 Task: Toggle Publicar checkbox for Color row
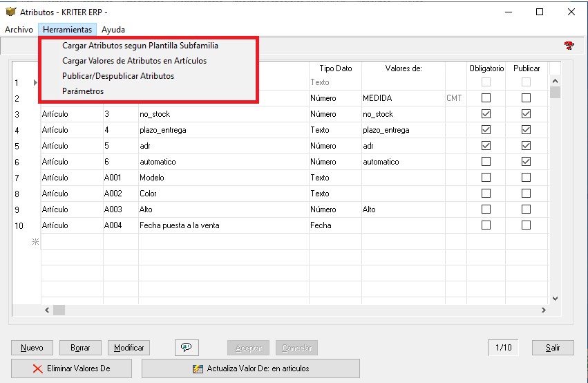coord(526,193)
